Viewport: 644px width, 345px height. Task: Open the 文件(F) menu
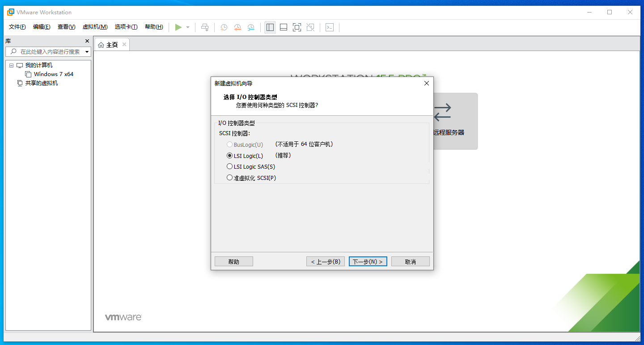tap(17, 27)
